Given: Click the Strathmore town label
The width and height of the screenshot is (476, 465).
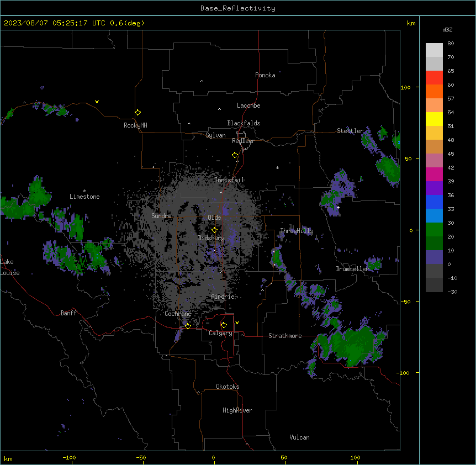Looking at the screenshot, I should click(285, 336).
